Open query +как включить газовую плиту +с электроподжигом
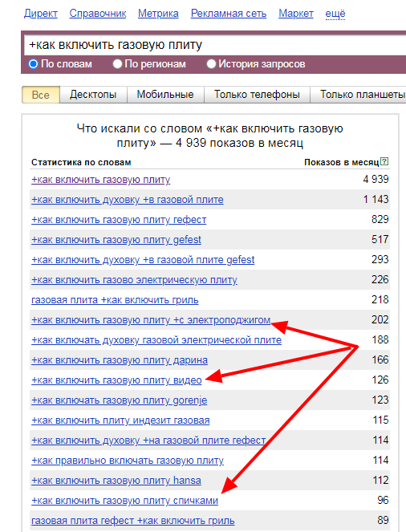The height and width of the screenshot is (532, 406). pos(151,320)
